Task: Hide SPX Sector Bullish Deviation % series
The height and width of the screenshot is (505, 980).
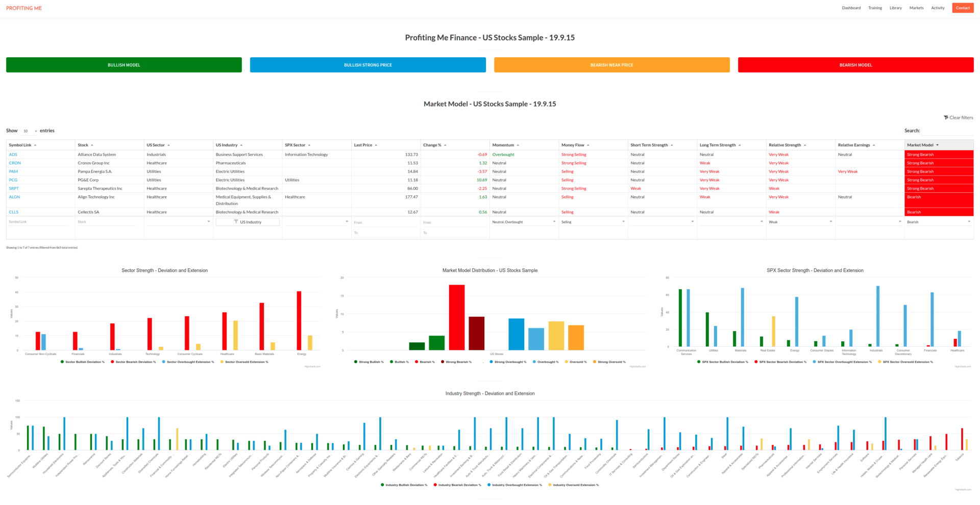Action: 722,362
